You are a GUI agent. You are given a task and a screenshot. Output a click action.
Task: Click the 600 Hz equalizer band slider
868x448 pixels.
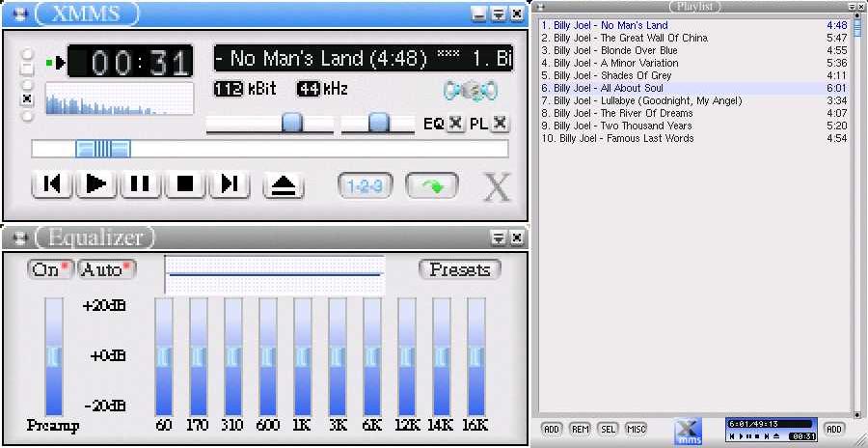coord(268,356)
